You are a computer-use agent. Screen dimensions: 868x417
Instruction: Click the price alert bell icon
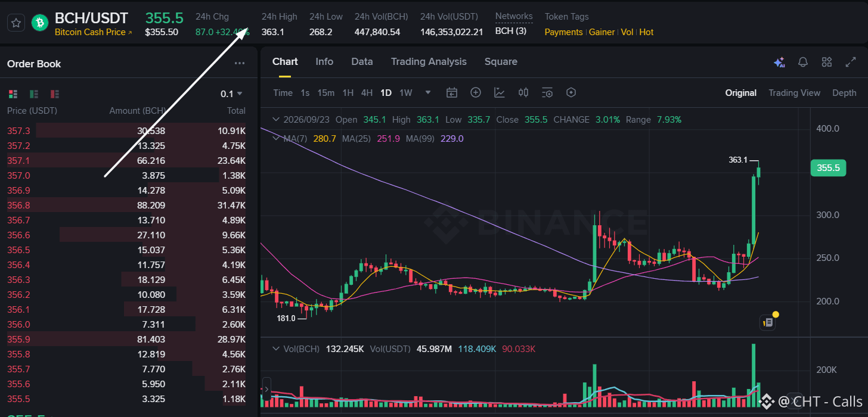[803, 62]
